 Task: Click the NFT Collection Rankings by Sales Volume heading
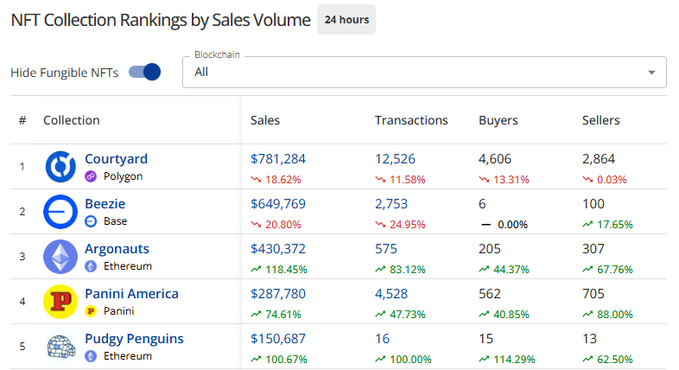[x=161, y=20]
